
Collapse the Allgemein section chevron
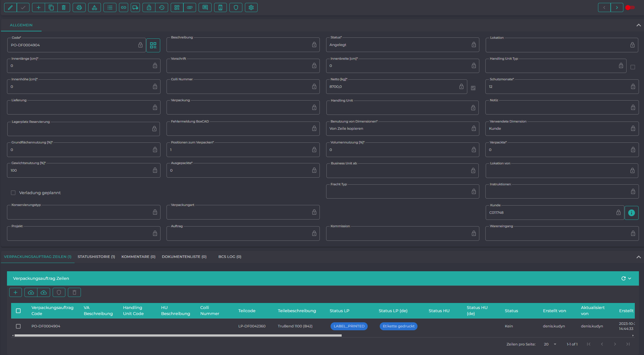click(639, 25)
